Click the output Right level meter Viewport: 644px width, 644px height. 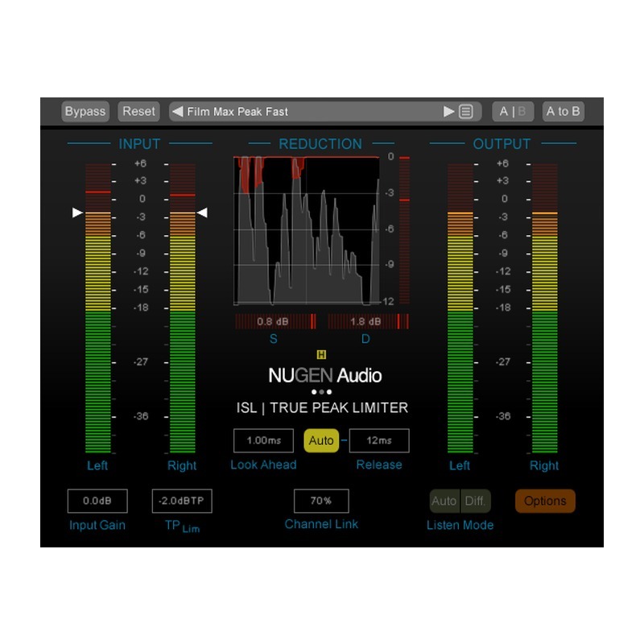(545, 308)
